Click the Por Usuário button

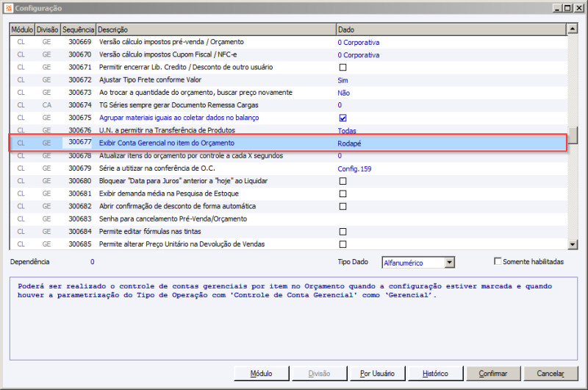pos(377,374)
